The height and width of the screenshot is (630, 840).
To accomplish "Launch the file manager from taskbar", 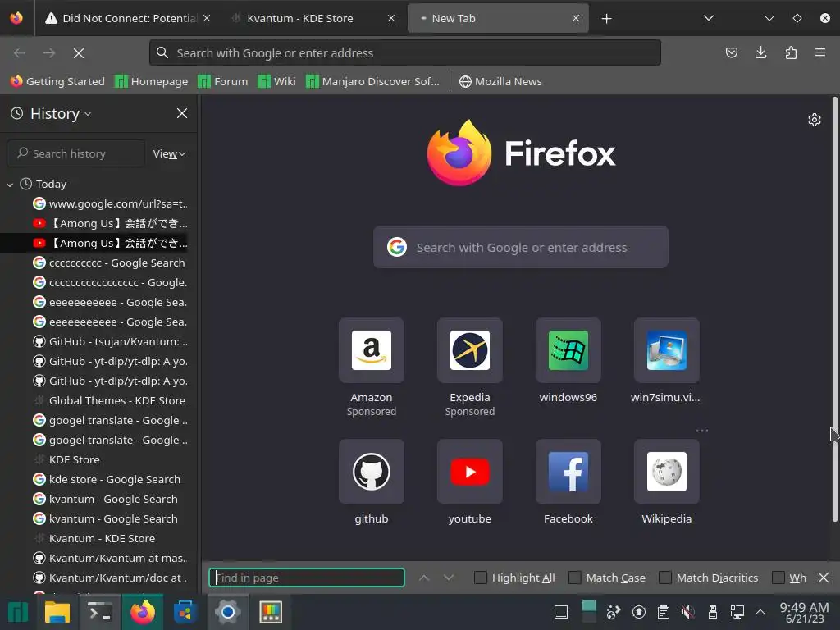I will click(x=57, y=612).
